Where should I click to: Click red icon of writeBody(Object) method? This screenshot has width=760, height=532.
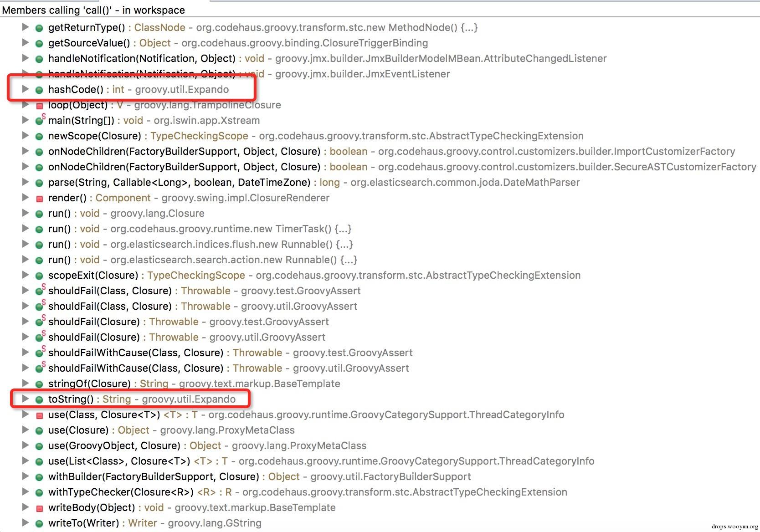pos(39,508)
